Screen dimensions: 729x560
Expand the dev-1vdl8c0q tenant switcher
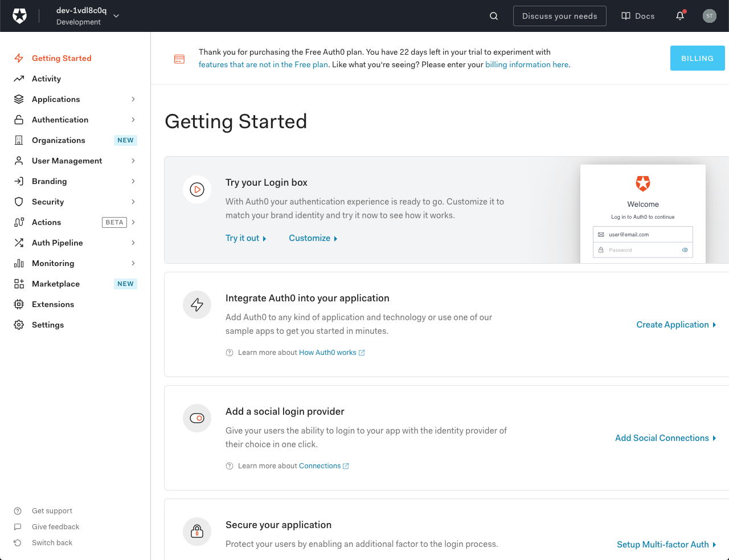(116, 16)
